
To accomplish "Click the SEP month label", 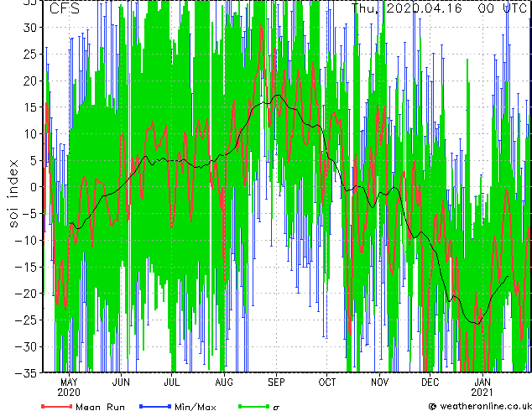I will click(276, 382).
